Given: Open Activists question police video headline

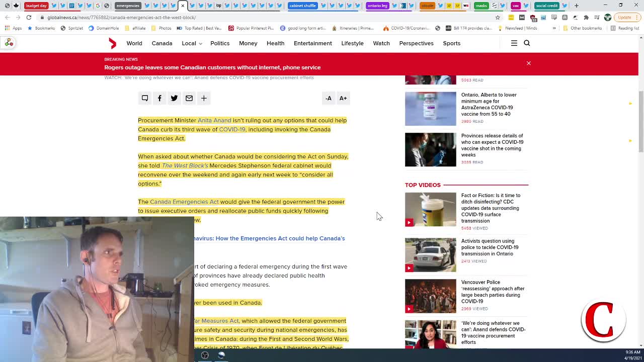Looking at the screenshot, I should click(x=490, y=247).
